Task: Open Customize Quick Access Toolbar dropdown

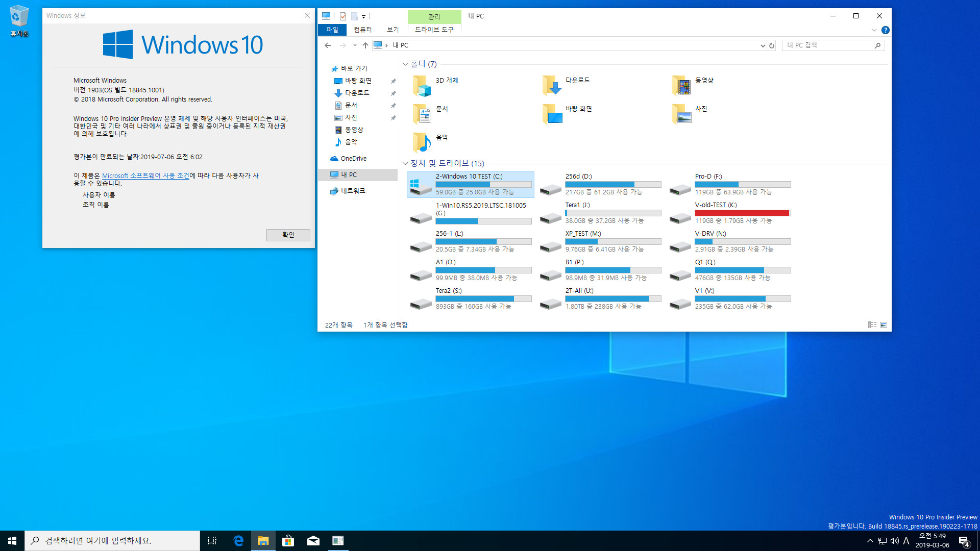Action: pyautogui.click(x=363, y=16)
